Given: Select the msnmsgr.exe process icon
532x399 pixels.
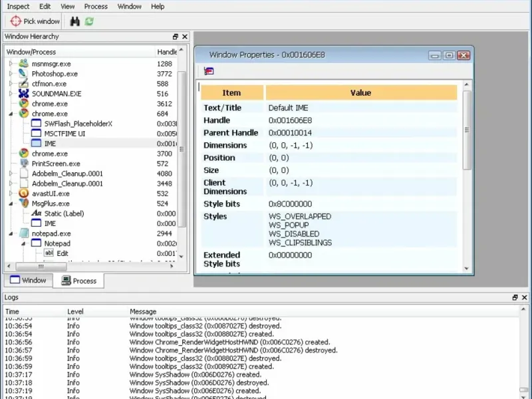Looking at the screenshot, I should (23, 63).
